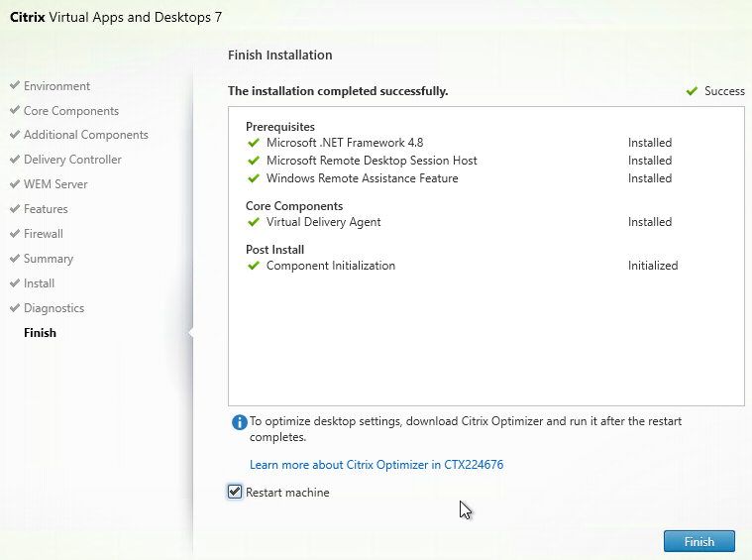This screenshot has height=560, width=752.
Task: Click the Diagnostics checkmark icon
Action: [15, 307]
